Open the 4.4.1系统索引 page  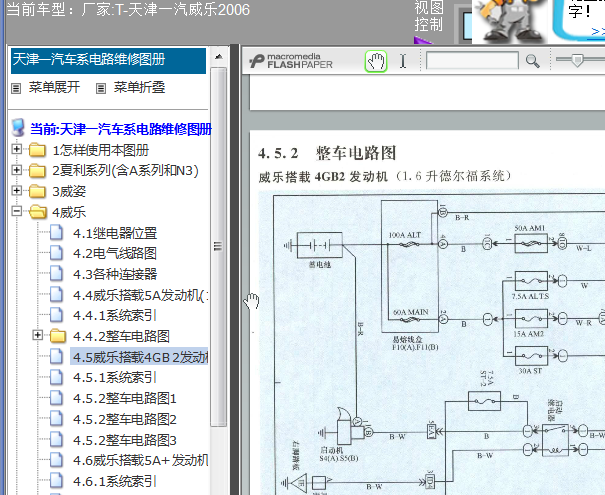(115, 316)
